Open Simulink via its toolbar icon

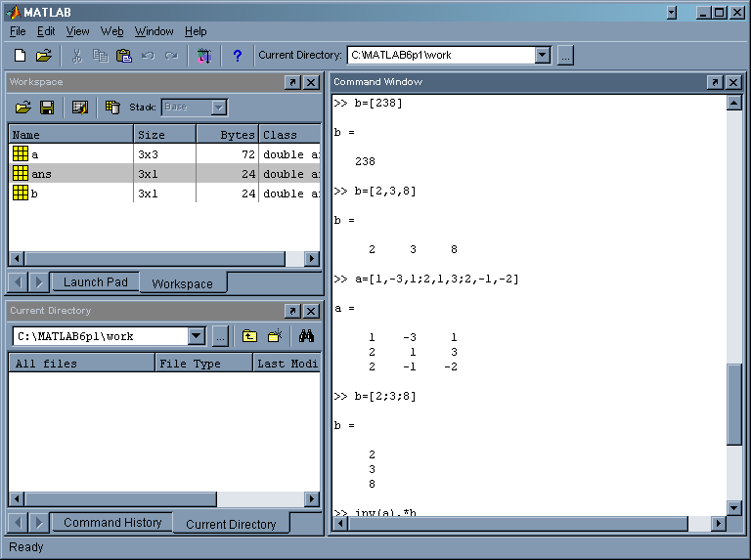pos(204,56)
